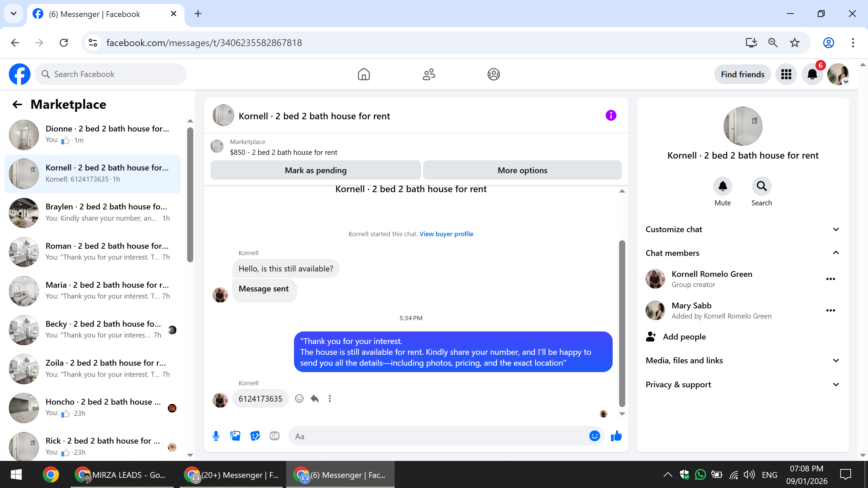
Task: Click Mark as pending button
Action: (x=315, y=170)
